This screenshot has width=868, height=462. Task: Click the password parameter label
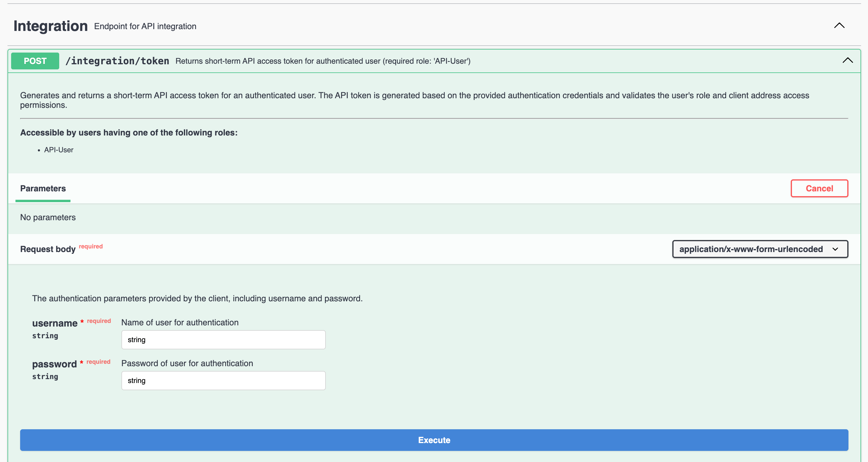pyautogui.click(x=54, y=364)
